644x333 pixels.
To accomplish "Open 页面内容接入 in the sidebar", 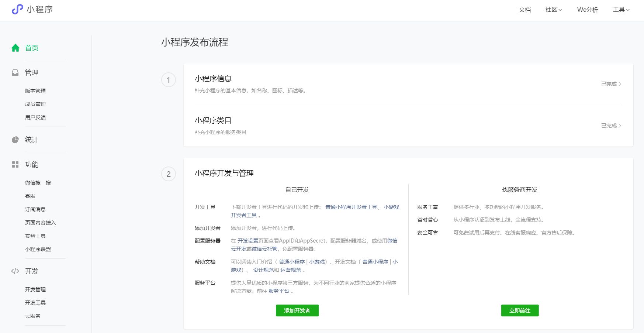I will click(x=41, y=223).
